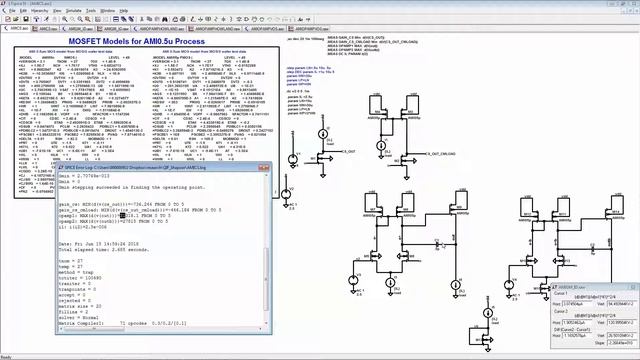
Task: Select the Copy tool in the toolbar
Action: click(149, 19)
